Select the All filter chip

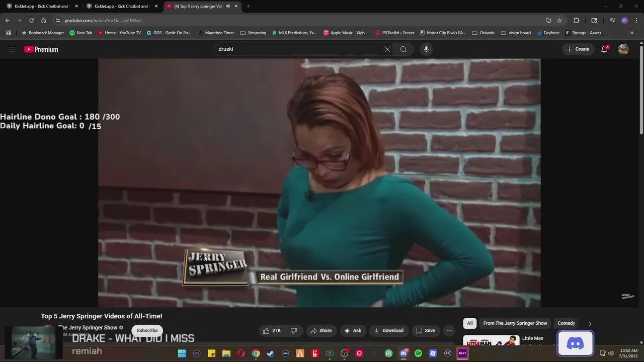tap(470, 323)
